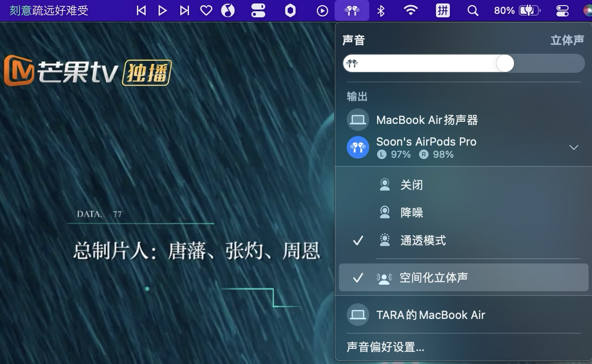
Task: Open Control Center from menu bar
Action: 562,10
